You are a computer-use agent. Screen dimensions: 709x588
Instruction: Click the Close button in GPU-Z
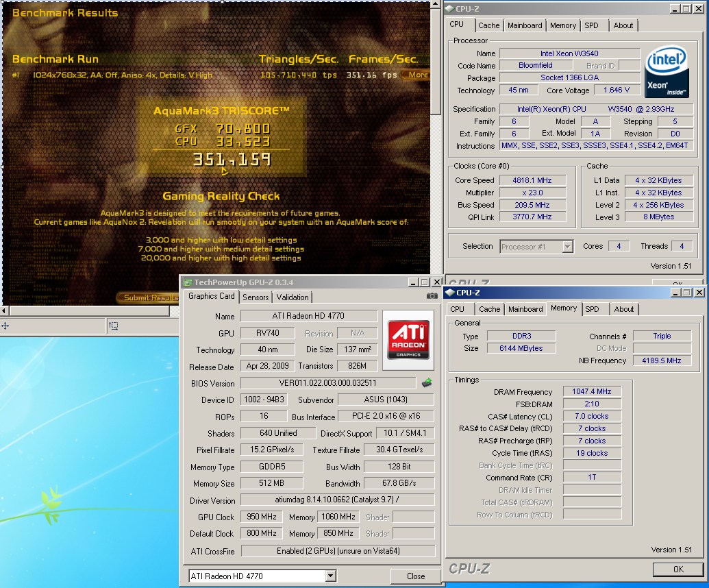tap(416, 576)
